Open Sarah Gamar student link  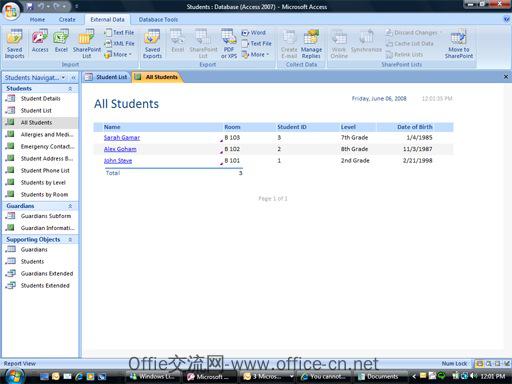(x=122, y=137)
